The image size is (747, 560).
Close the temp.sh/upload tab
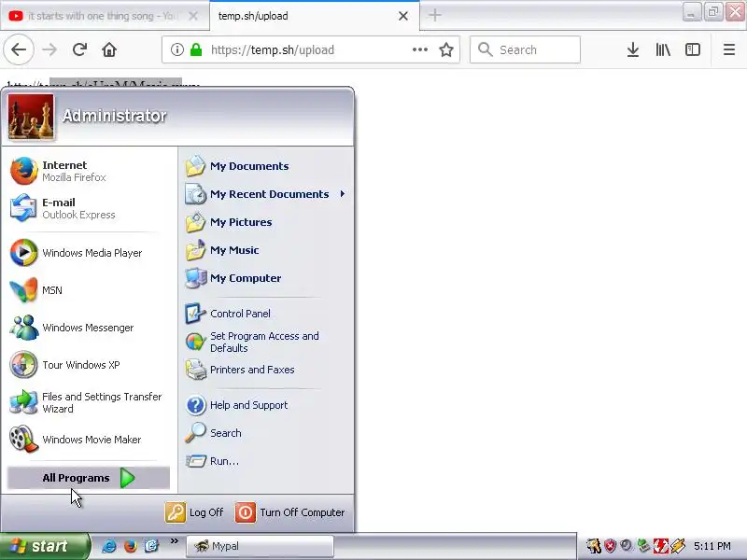click(x=403, y=16)
